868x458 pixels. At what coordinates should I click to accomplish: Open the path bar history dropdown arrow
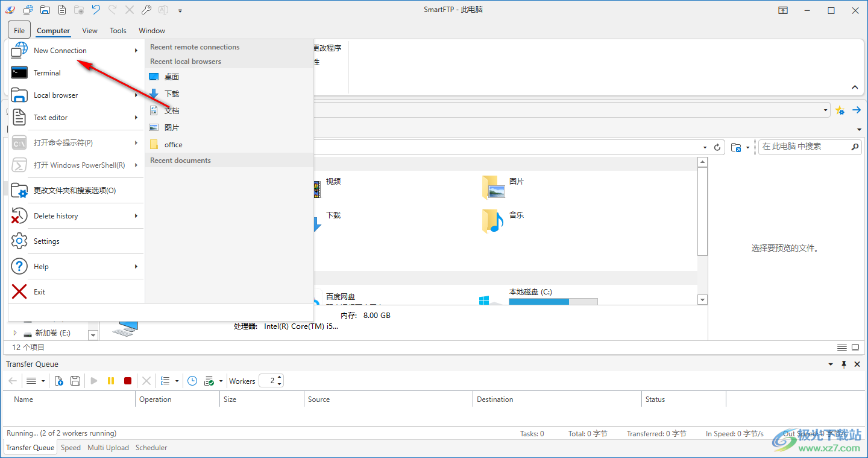pos(705,147)
